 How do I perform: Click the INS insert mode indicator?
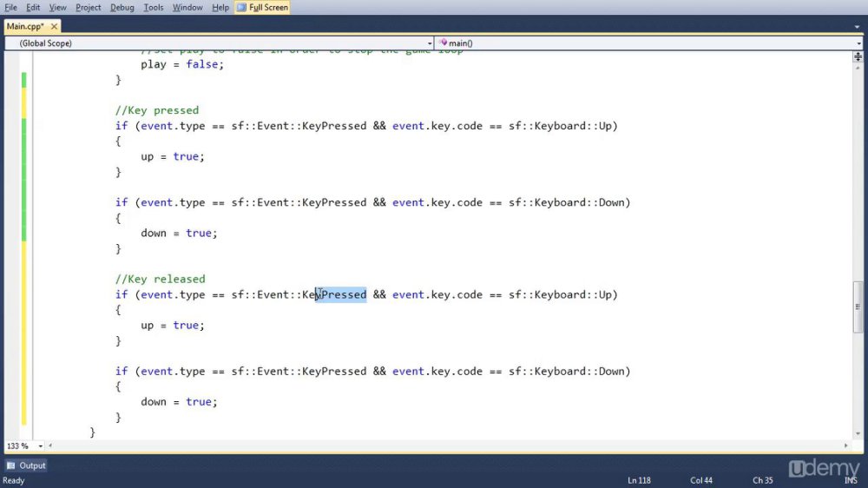click(x=851, y=480)
